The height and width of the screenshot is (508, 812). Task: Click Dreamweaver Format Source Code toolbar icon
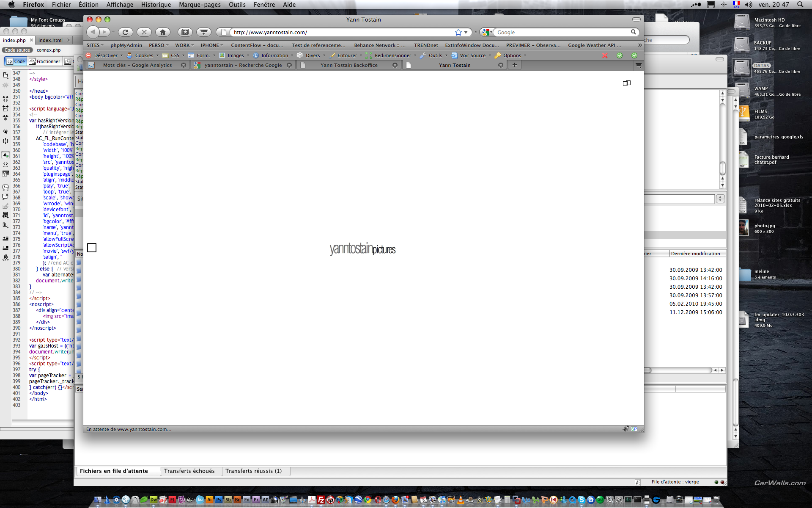pos(5,257)
